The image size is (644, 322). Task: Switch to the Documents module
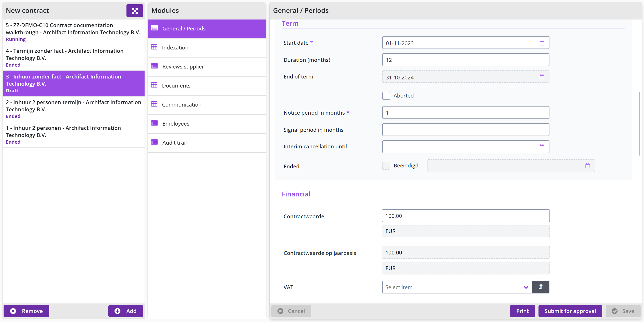coord(207,86)
